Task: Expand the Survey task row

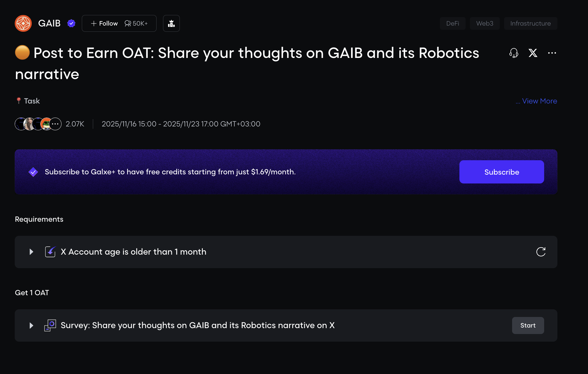Action: point(31,325)
